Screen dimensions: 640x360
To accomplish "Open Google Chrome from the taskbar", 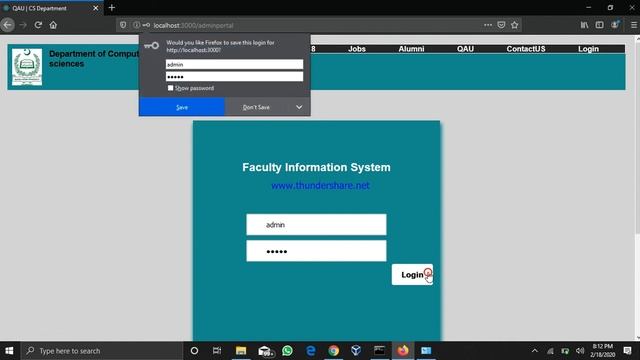I will pos(333,351).
